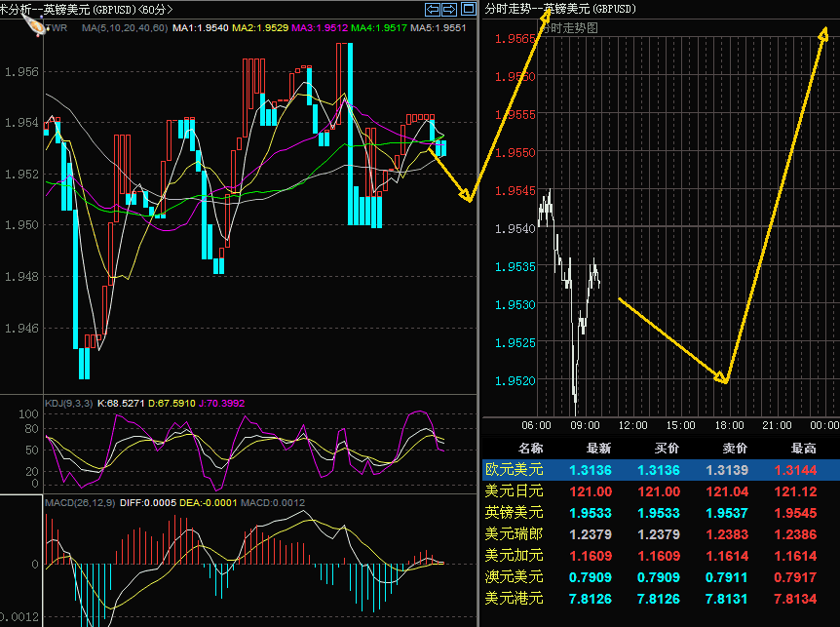Select the 欧元美元 row in quote list
This screenshot has height=627, width=840.
coord(515,470)
